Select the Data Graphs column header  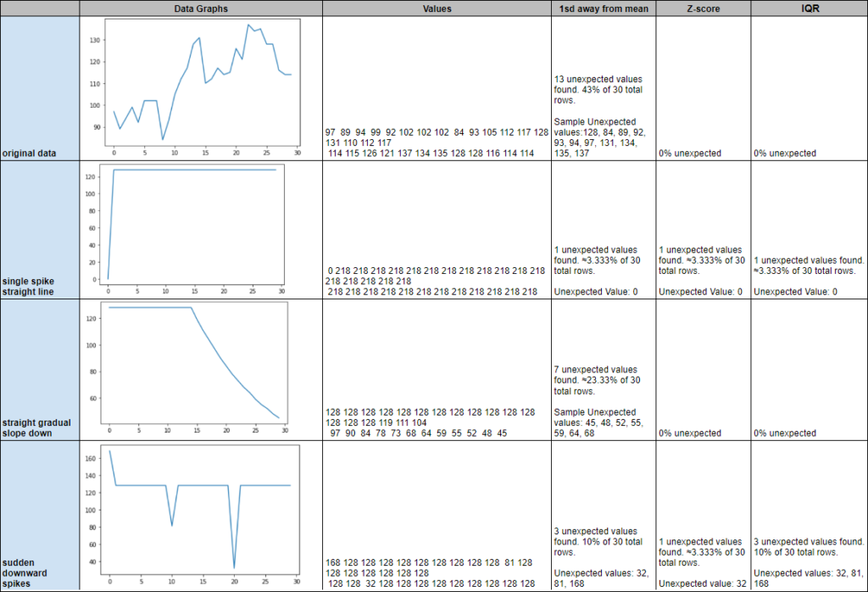click(x=201, y=8)
